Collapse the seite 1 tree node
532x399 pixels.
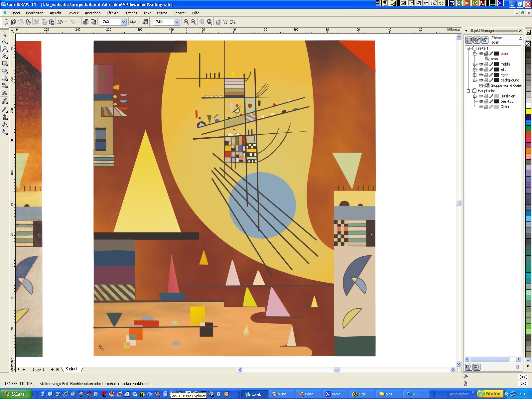pyautogui.click(x=468, y=48)
